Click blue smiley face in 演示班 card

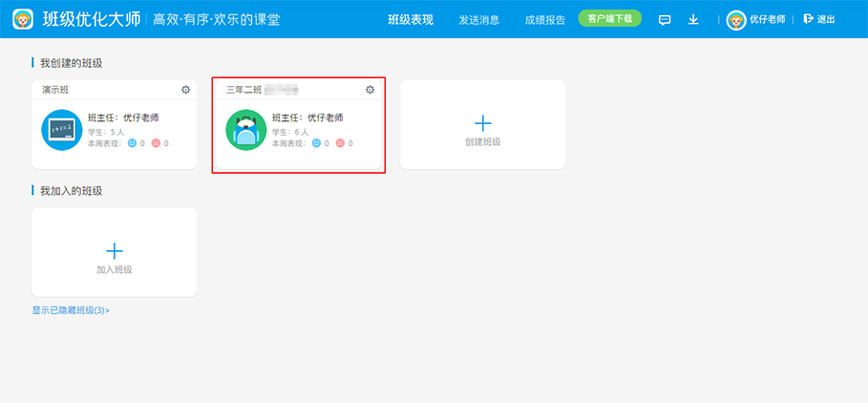click(132, 143)
